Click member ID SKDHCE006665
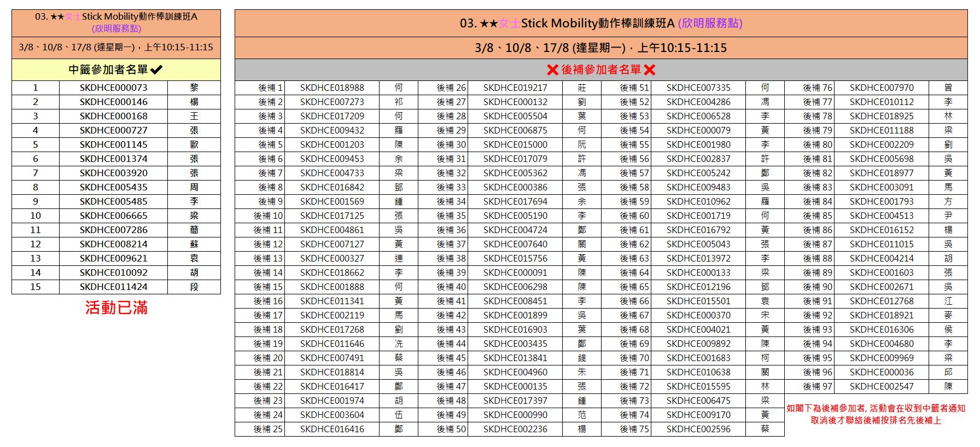The height and width of the screenshot is (447, 980). pos(113,216)
